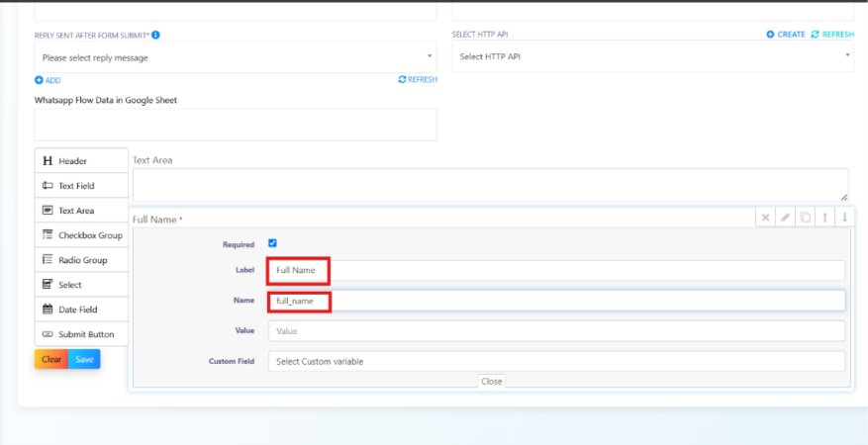This screenshot has width=868, height=445.
Task: Click the Name input containing full_name
Action: point(557,302)
